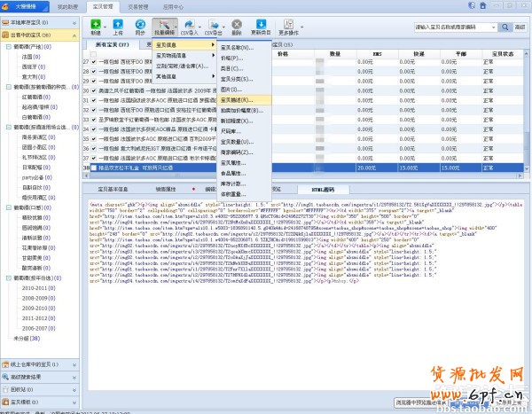Open the 宝贝物流信息 menu entry
This screenshot has width=532, height=414.
[184, 55]
